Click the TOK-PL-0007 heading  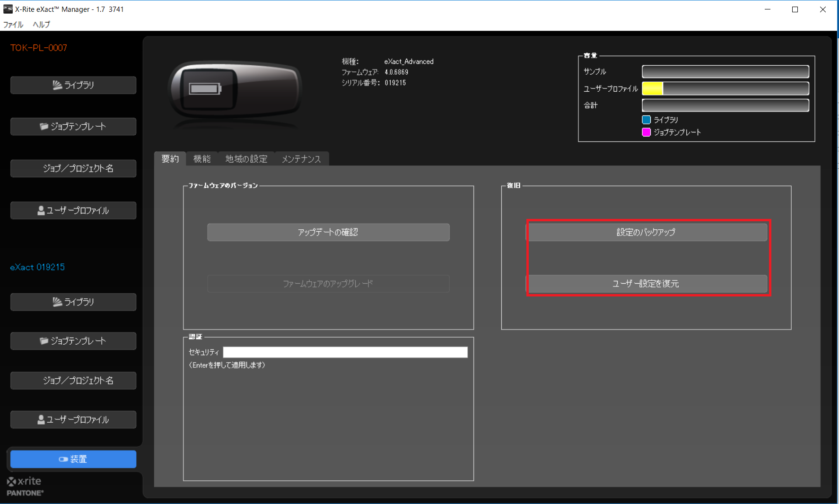[x=39, y=48]
